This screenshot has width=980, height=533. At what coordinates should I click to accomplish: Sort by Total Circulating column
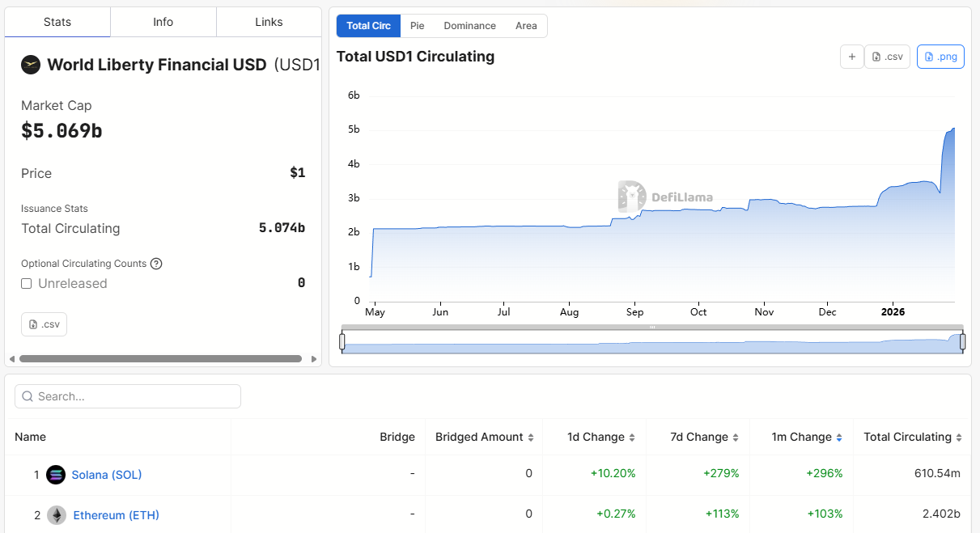pos(912,437)
